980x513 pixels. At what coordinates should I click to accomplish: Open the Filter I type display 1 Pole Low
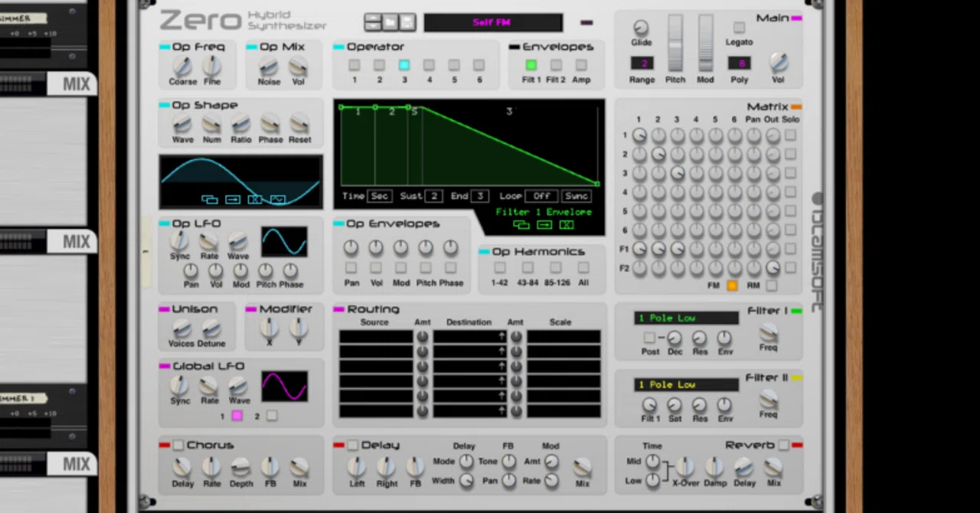[x=687, y=318]
